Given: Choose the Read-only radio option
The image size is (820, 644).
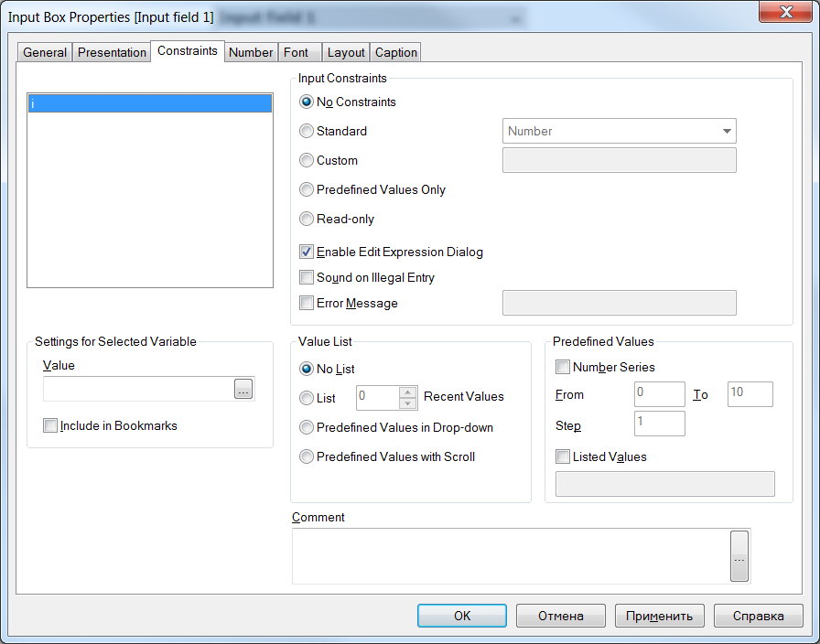Looking at the screenshot, I should 307,219.
